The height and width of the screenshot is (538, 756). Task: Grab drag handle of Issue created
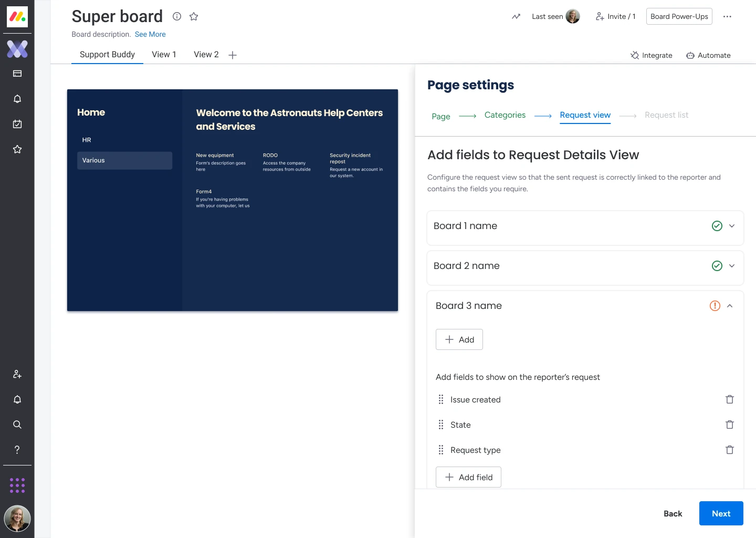(441, 399)
